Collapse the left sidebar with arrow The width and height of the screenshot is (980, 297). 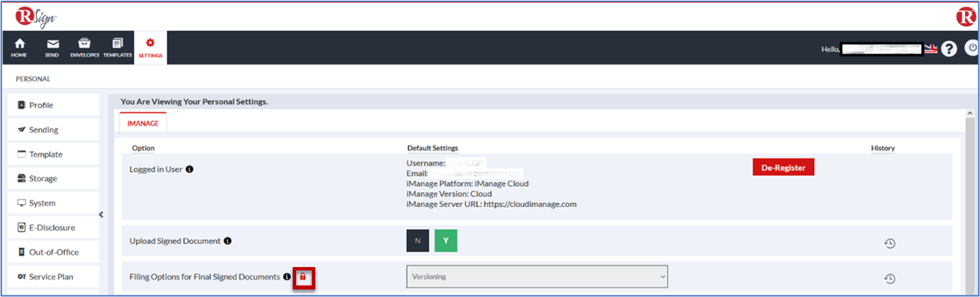pyautogui.click(x=101, y=215)
